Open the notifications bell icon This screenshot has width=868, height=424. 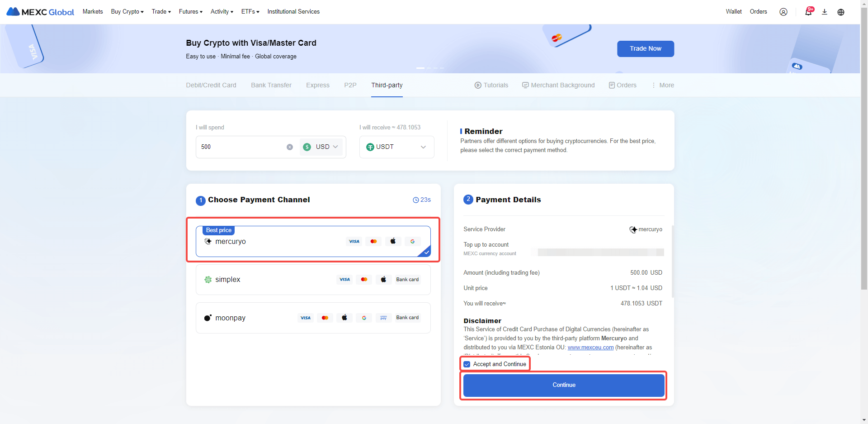pyautogui.click(x=808, y=12)
